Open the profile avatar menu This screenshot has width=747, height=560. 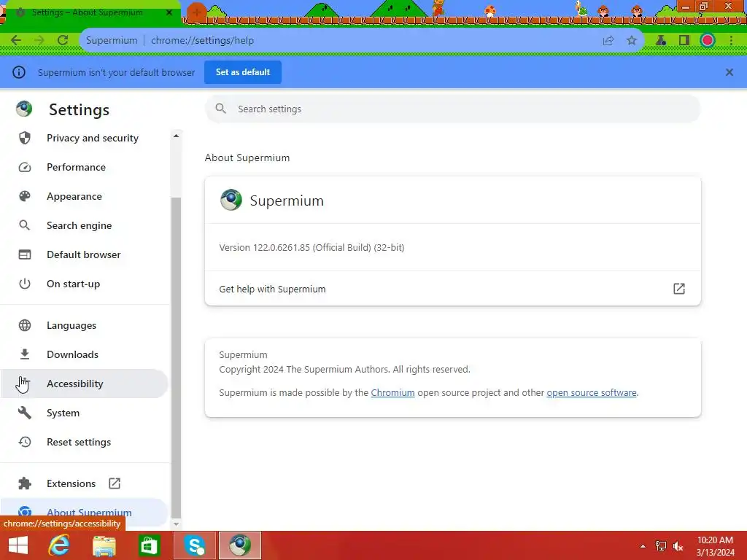(x=708, y=41)
